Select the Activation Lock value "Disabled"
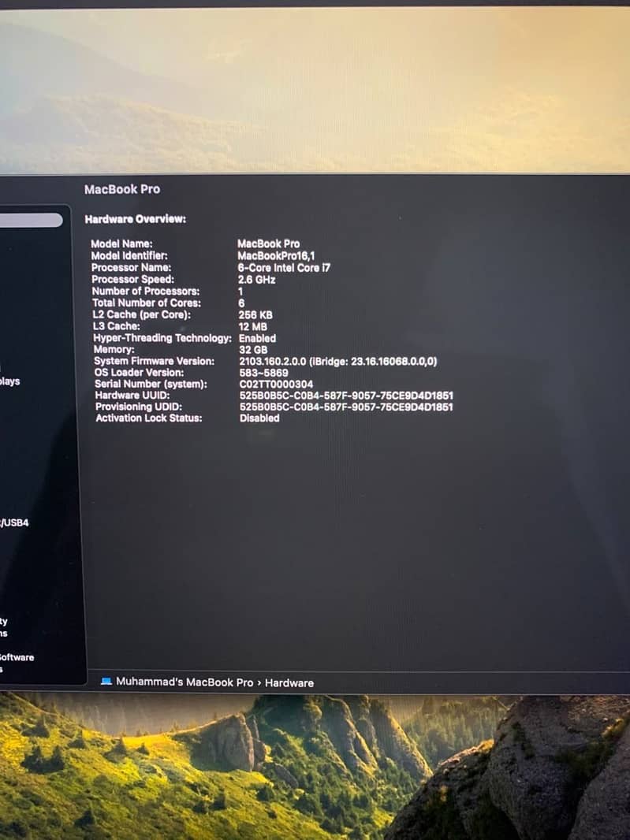 point(259,418)
